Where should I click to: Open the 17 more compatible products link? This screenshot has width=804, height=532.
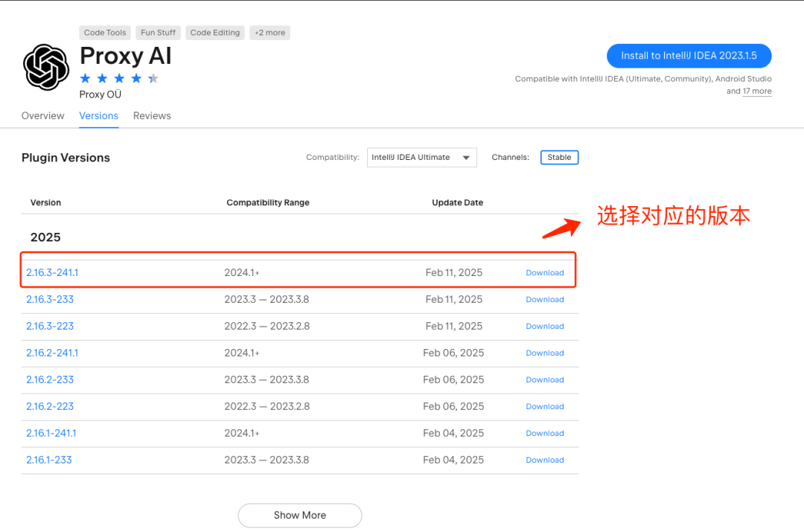757,92
